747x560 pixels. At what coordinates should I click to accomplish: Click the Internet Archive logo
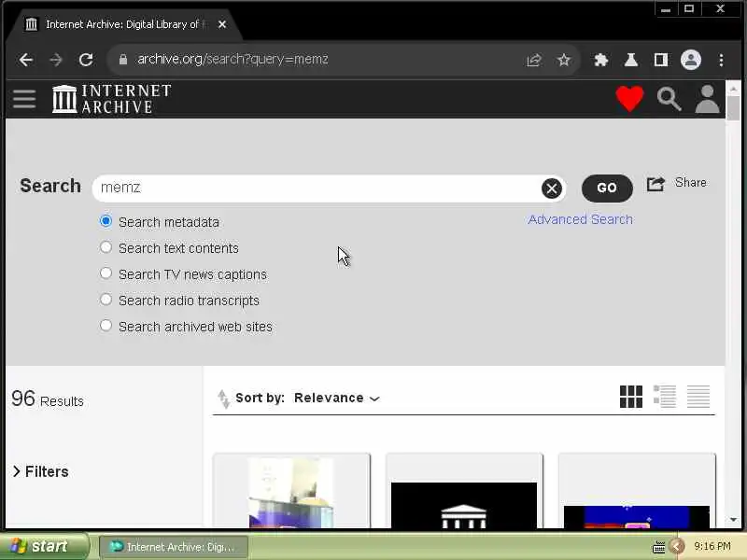pos(112,99)
